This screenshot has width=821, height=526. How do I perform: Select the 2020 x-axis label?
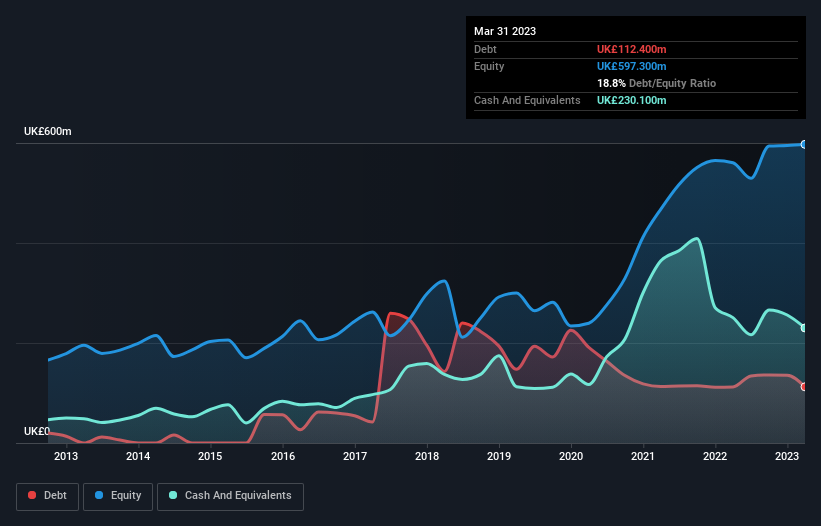pyautogui.click(x=571, y=456)
